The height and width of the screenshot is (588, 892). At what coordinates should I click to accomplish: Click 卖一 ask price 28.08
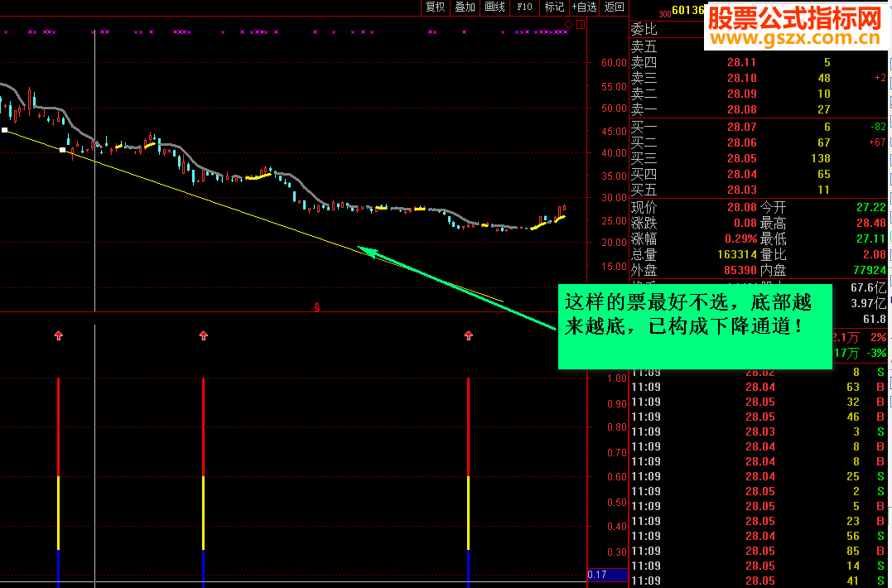741,109
